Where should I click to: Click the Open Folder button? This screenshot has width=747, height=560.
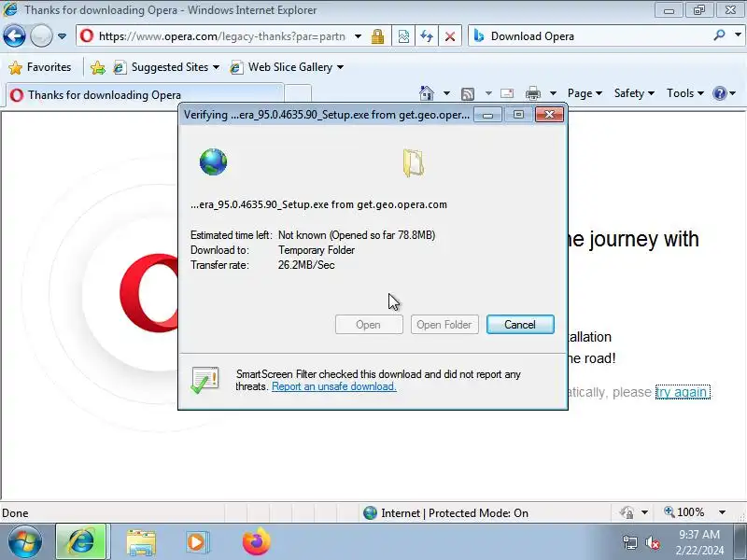[x=444, y=324]
